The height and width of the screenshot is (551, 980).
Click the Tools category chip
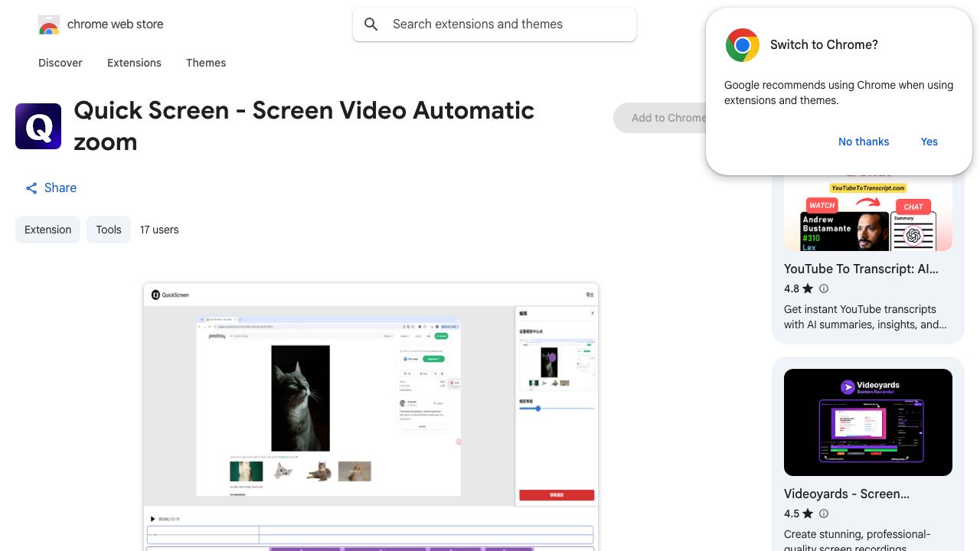109,230
